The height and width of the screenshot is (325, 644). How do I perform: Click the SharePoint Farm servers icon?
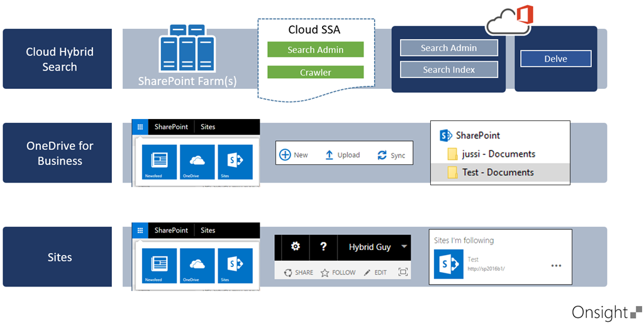(187, 49)
